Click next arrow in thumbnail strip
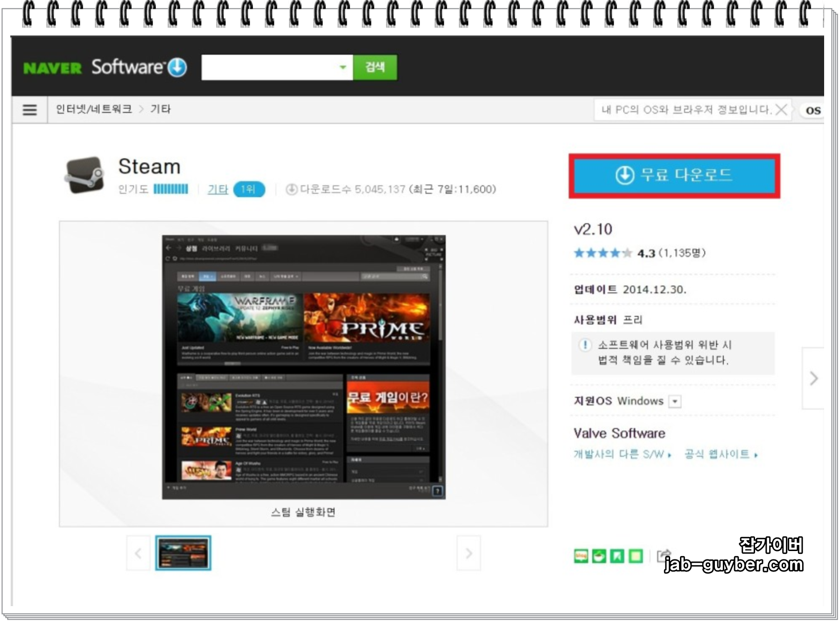The image size is (840, 622). 469,553
